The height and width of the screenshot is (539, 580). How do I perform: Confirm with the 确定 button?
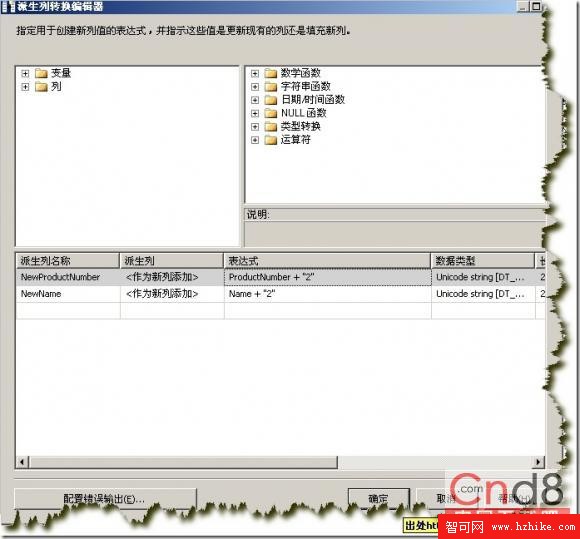pyautogui.click(x=379, y=499)
